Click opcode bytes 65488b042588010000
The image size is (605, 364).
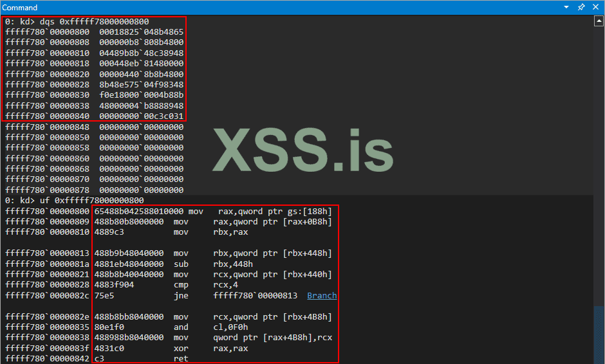point(139,212)
